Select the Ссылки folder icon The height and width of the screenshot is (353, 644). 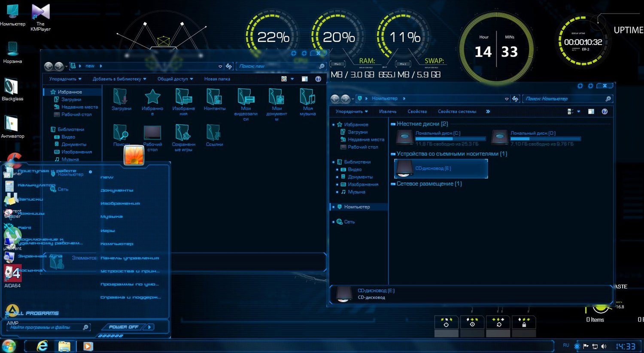214,136
